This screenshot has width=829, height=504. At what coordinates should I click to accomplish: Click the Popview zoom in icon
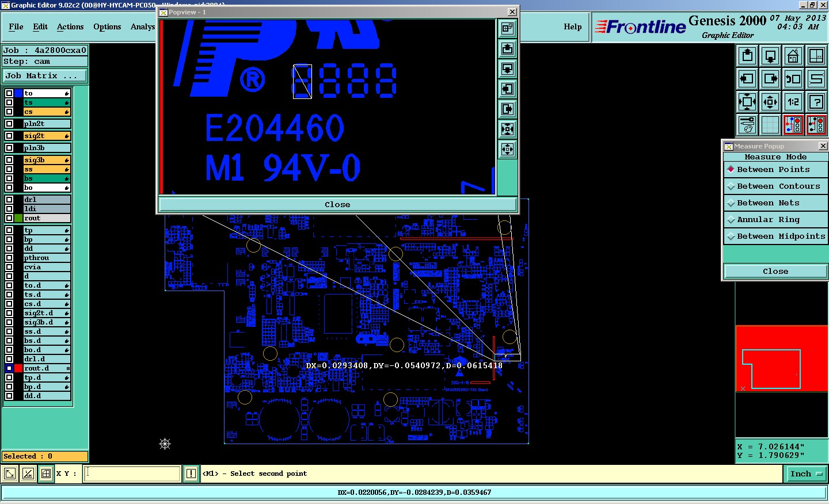click(507, 129)
